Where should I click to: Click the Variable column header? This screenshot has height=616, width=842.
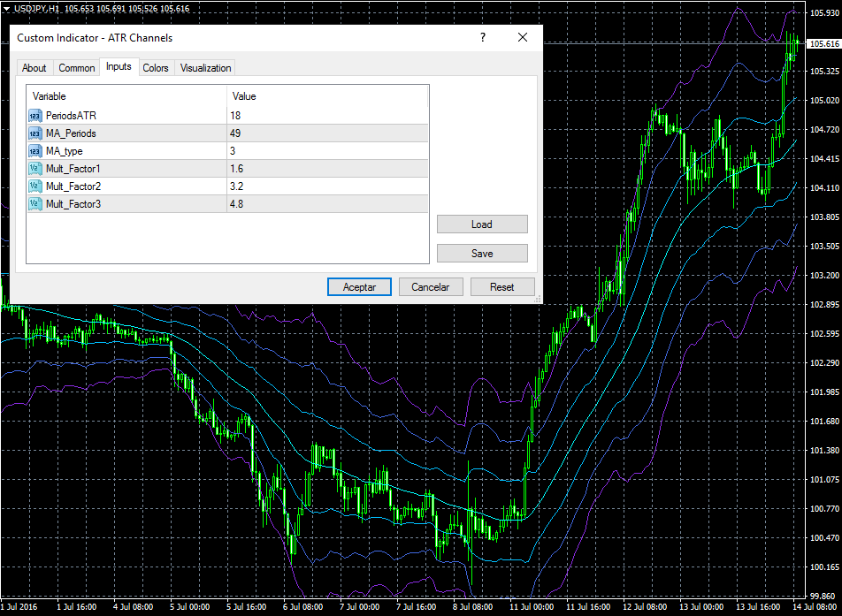pos(126,95)
